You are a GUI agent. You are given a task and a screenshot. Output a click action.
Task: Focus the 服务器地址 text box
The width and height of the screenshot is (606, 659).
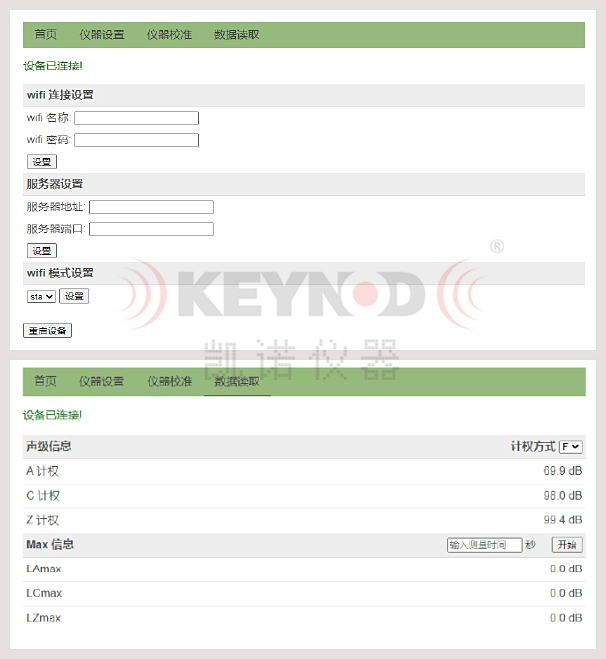click(x=151, y=207)
